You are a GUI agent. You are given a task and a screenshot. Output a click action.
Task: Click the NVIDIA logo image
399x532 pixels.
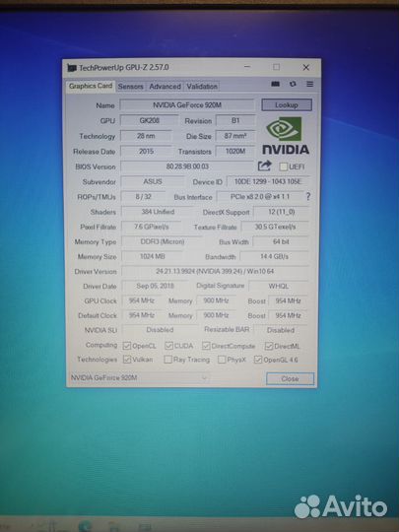tap(286, 136)
